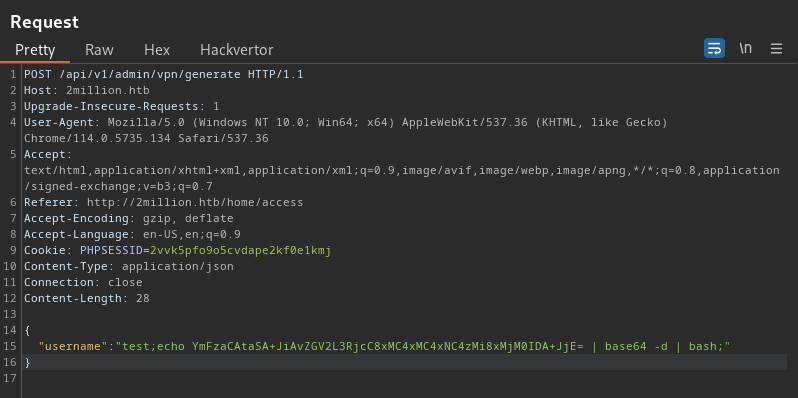Click the Referer header URL http://2million.htb/home/access

[x=195, y=202]
